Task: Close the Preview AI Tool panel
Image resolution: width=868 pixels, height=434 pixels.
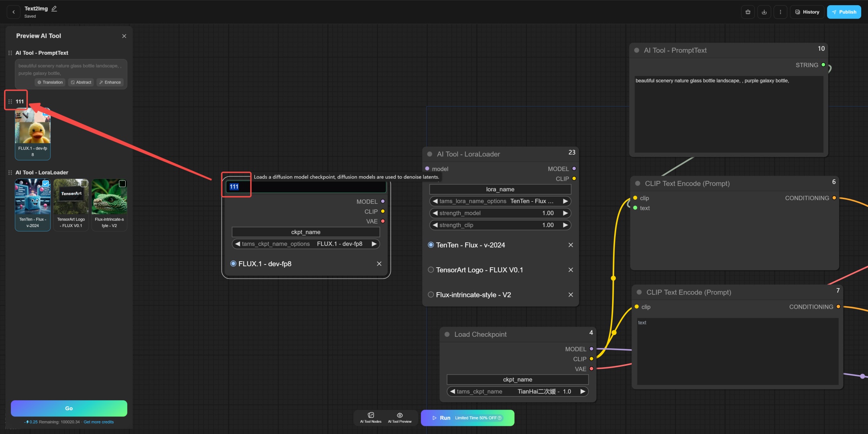Action: [124, 36]
